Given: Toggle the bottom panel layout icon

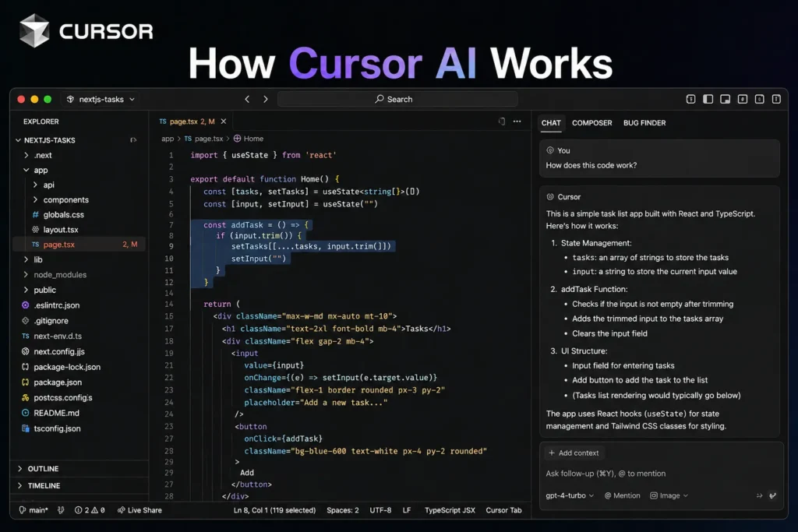Looking at the screenshot, I should (726, 99).
